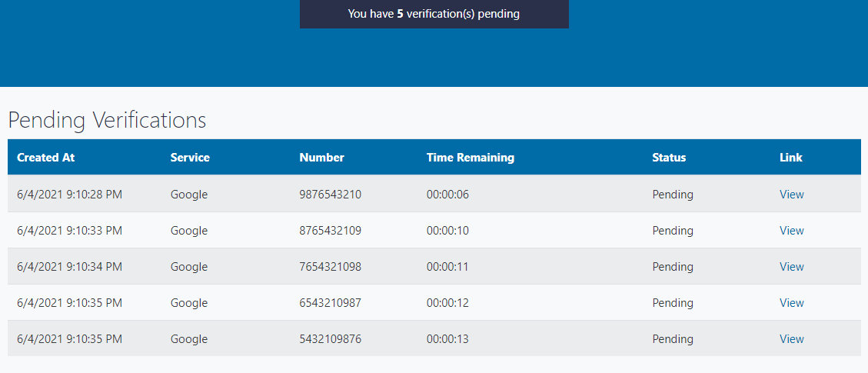Viewport: 868px width, 373px height.
Task: Open View link for number 9876543210
Action: [791, 195]
